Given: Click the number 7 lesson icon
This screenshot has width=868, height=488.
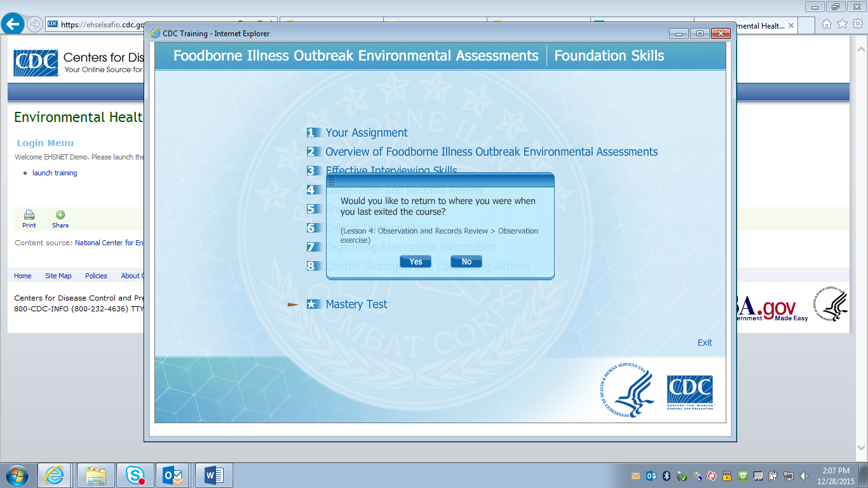Looking at the screenshot, I should [313, 247].
